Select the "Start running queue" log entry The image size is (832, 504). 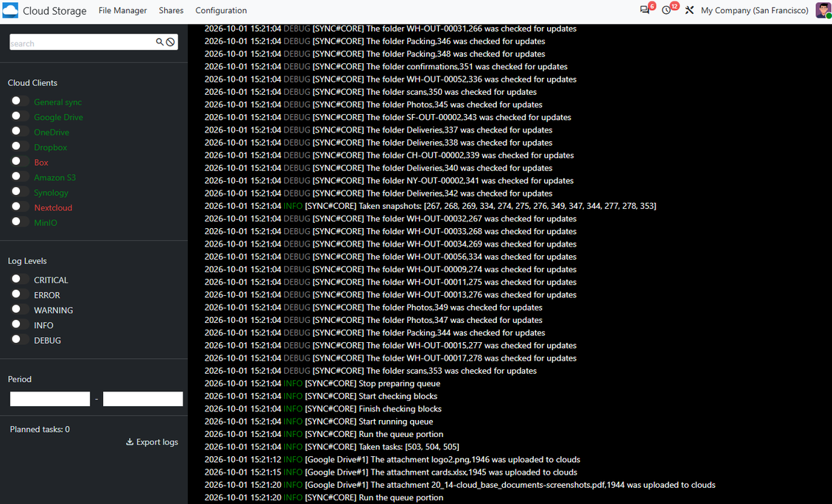click(319, 422)
